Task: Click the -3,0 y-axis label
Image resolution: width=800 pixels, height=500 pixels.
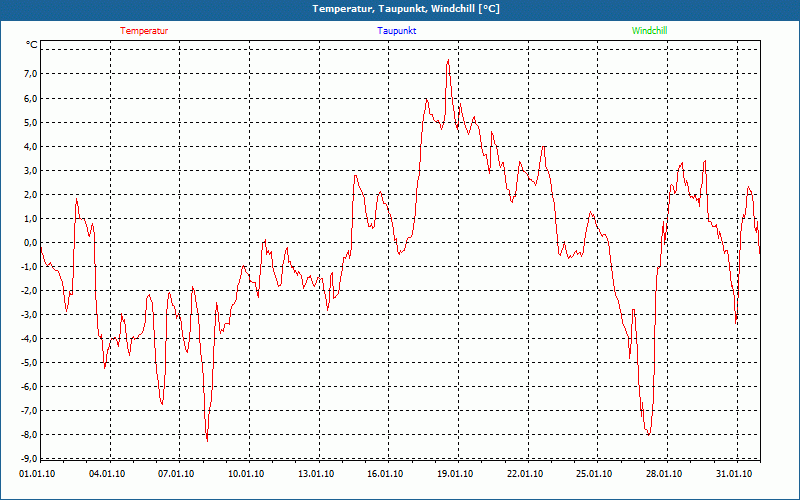Action: click(29, 315)
